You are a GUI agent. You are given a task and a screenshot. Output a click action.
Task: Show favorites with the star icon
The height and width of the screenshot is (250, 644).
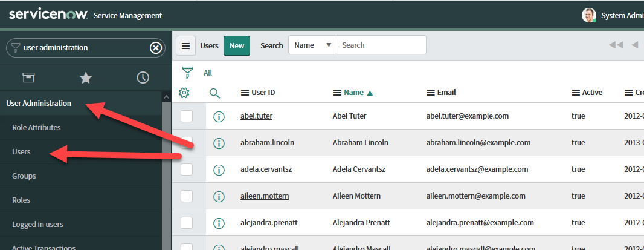tap(86, 77)
